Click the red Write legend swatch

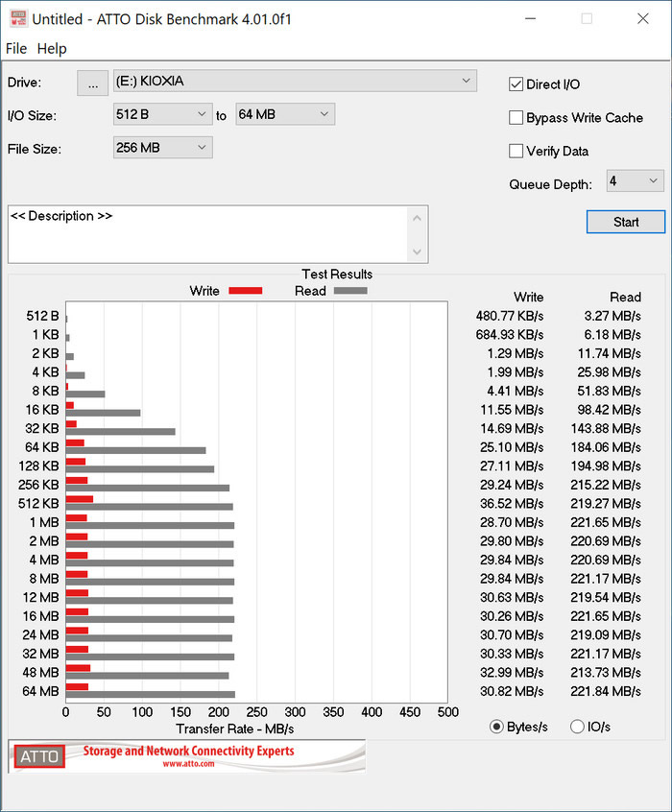coord(245,291)
